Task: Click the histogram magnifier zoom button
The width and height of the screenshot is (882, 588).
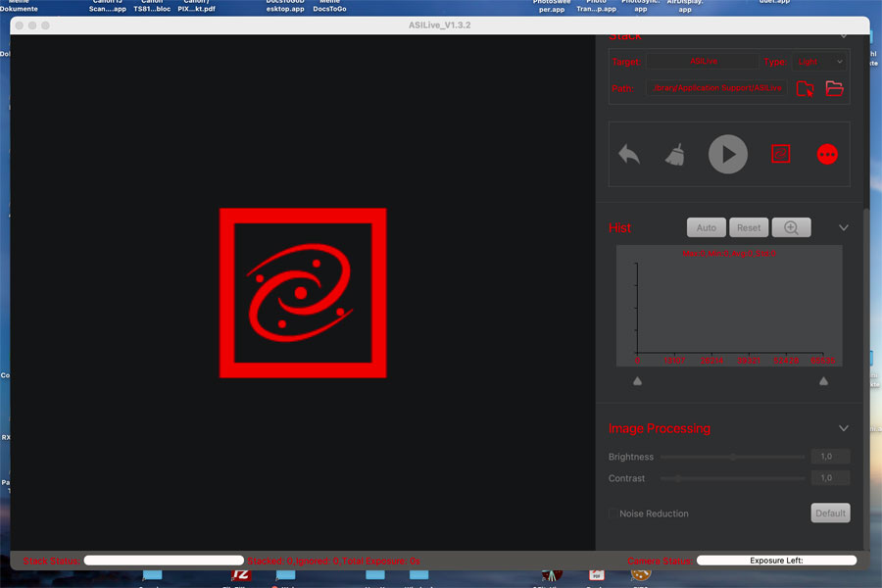Action: coord(792,227)
